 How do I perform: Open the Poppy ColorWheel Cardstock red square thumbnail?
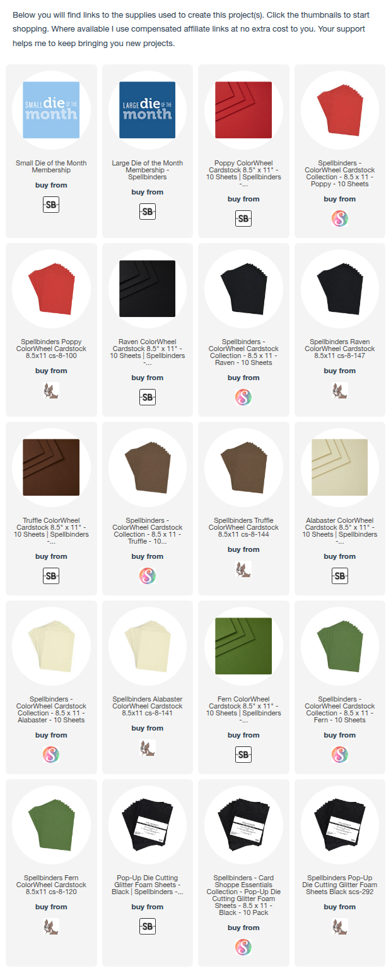(x=243, y=110)
